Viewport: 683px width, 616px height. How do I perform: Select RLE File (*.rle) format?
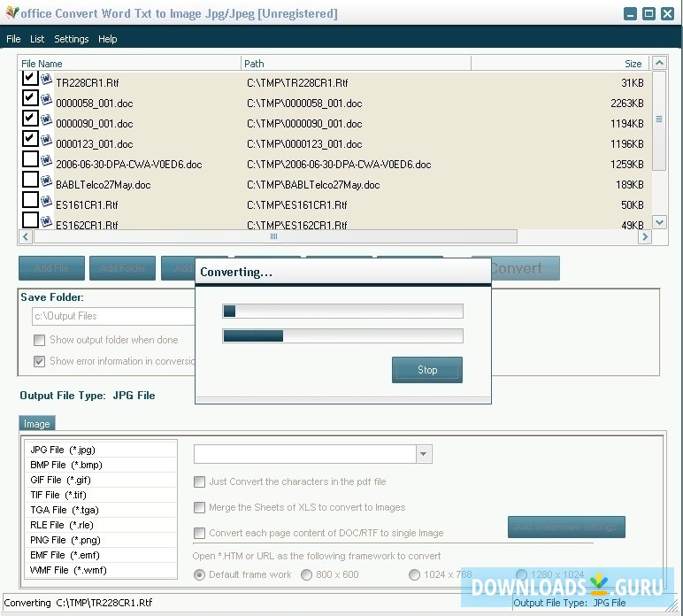pyautogui.click(x=101, y=525)
